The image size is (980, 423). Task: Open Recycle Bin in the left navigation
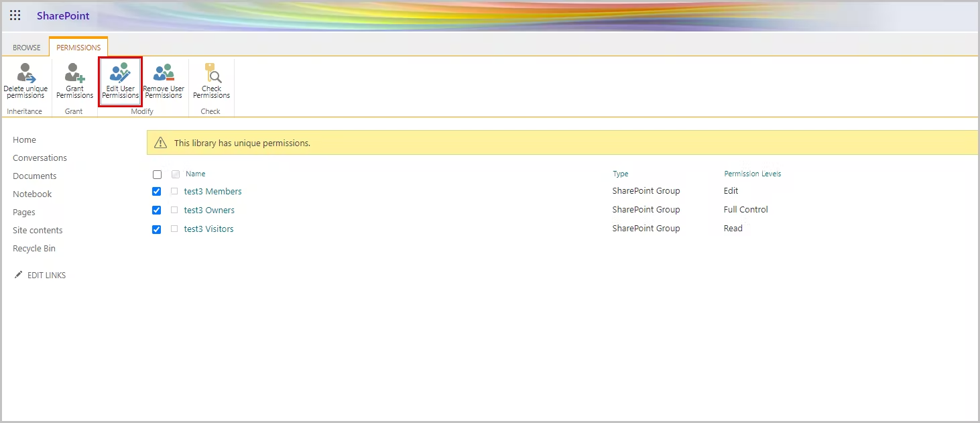click(x=34, y=248)
